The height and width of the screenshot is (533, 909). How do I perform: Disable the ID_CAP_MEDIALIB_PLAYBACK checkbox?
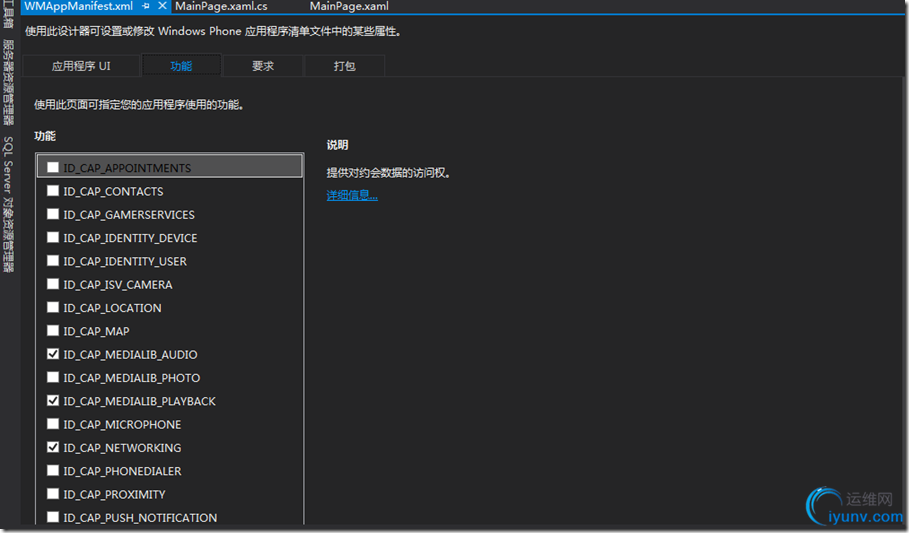(x=53, y=400)
